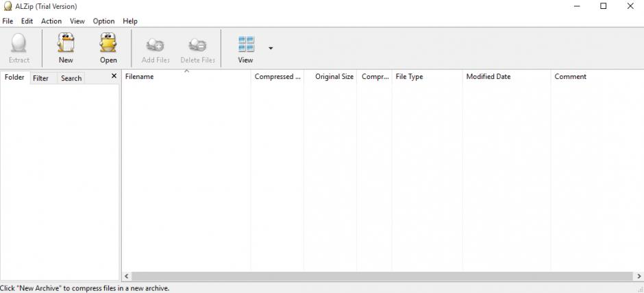The image size is (644, 293).
Task: Expand the View dropdown arrow
Action: 271,48
